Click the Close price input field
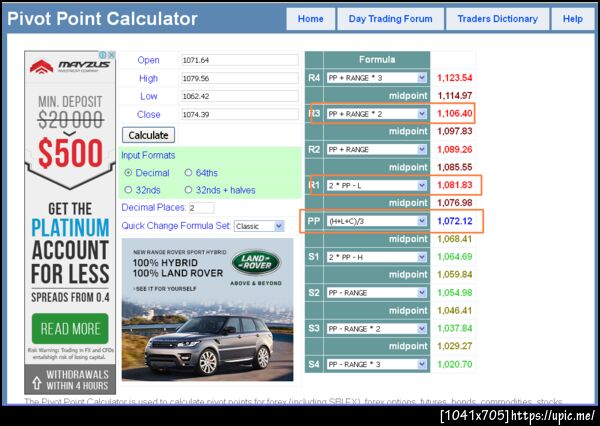The width and height of the screenshot is (600, 426). 240,114
